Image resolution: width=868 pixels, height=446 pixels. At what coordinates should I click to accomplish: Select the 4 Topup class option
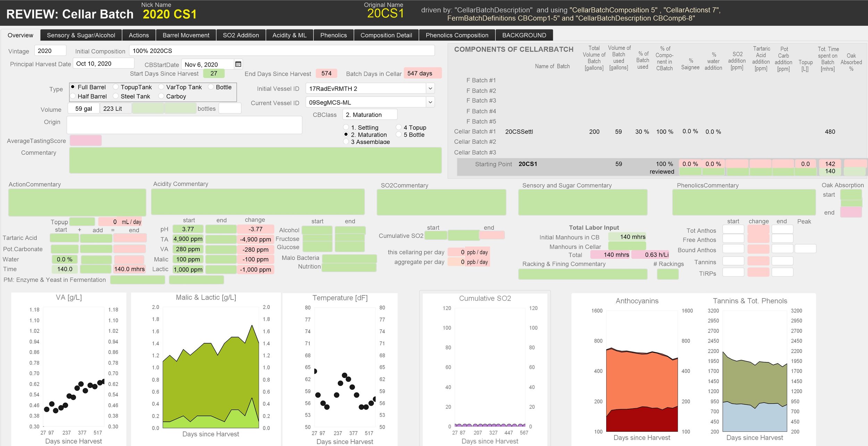[399, 127]
